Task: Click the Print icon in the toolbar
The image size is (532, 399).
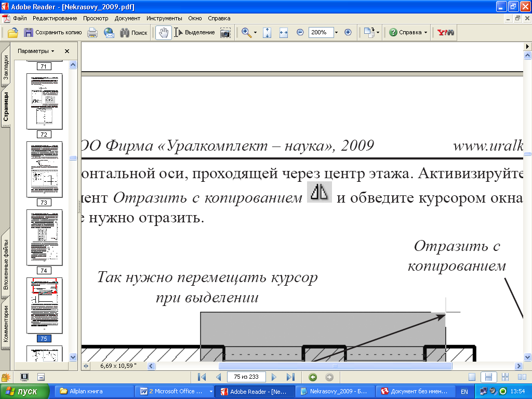Action: (92, 33)
